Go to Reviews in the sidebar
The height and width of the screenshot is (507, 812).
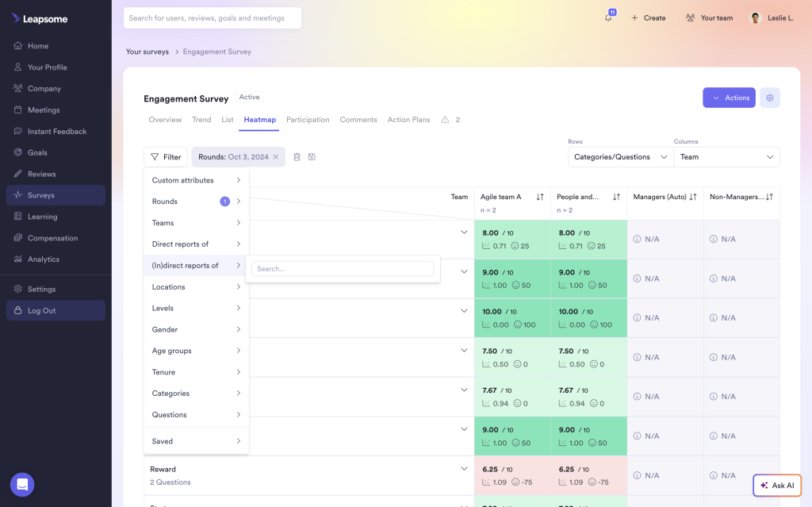(x=45, y=174)
